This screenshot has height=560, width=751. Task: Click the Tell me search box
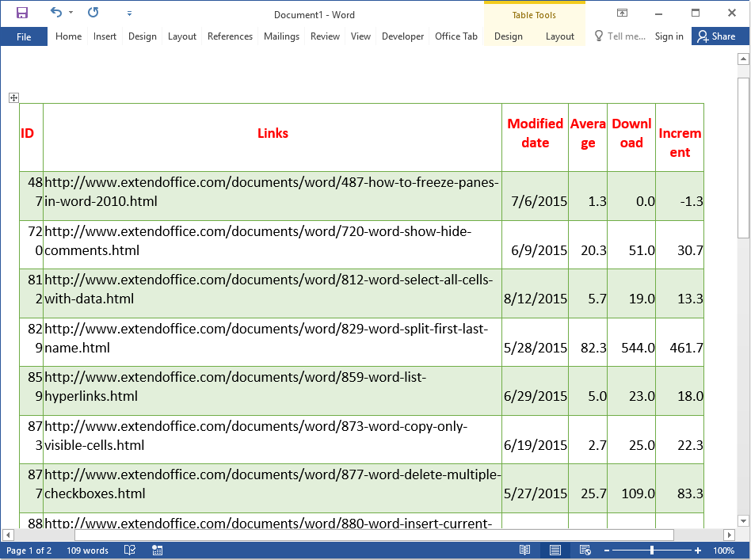pyautogui.click(x=620, y=36)
